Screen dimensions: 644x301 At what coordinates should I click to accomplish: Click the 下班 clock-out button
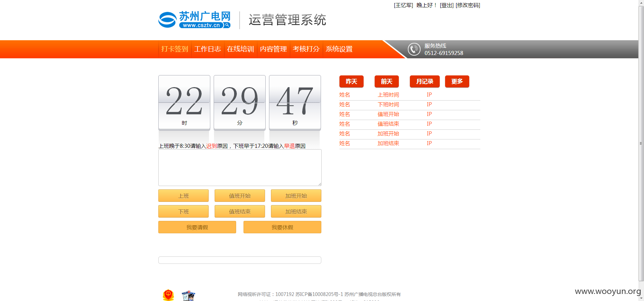point(183,212)
